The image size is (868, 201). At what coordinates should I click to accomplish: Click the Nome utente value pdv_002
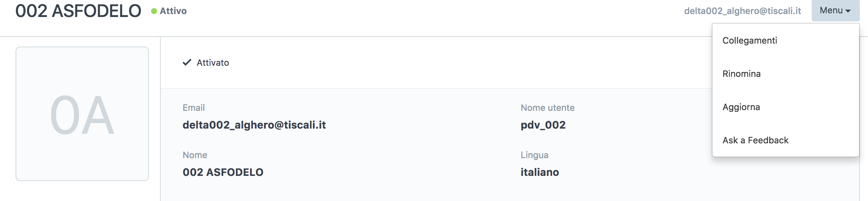543,125
